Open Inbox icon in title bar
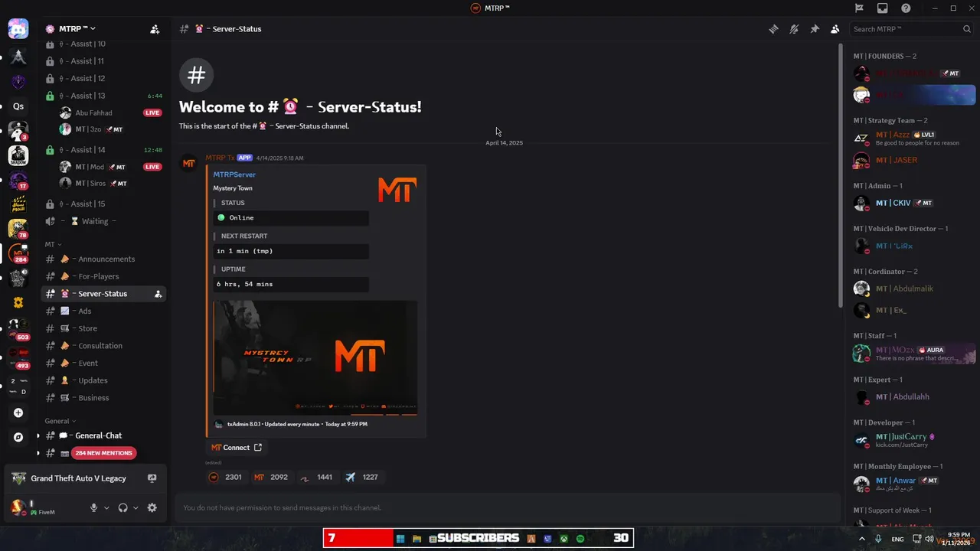Image resolution: width=980 pixels, height=551 pixels. click(x=883, y=8)
